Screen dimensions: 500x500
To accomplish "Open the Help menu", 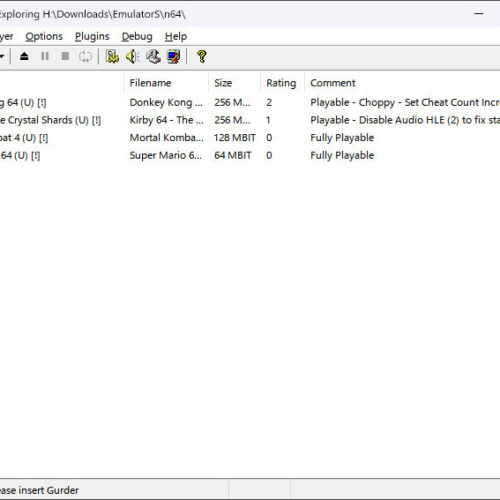I will (176, 36).
